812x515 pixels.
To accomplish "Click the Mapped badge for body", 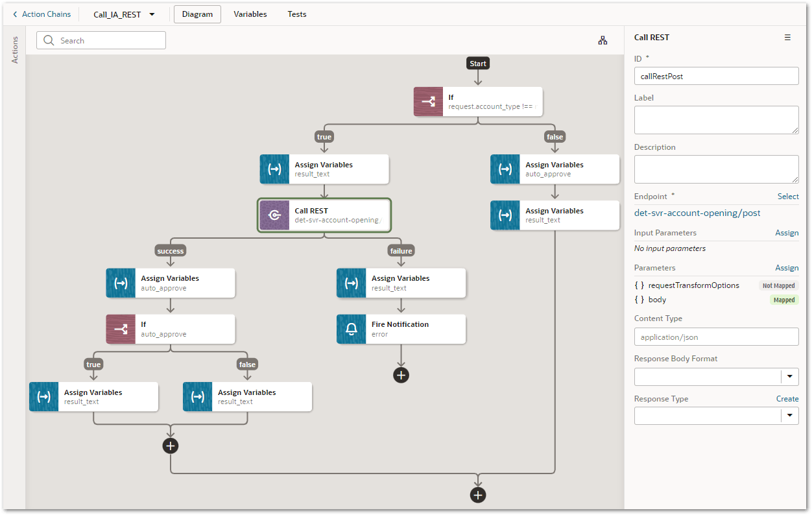I will [x=784, y=300].
